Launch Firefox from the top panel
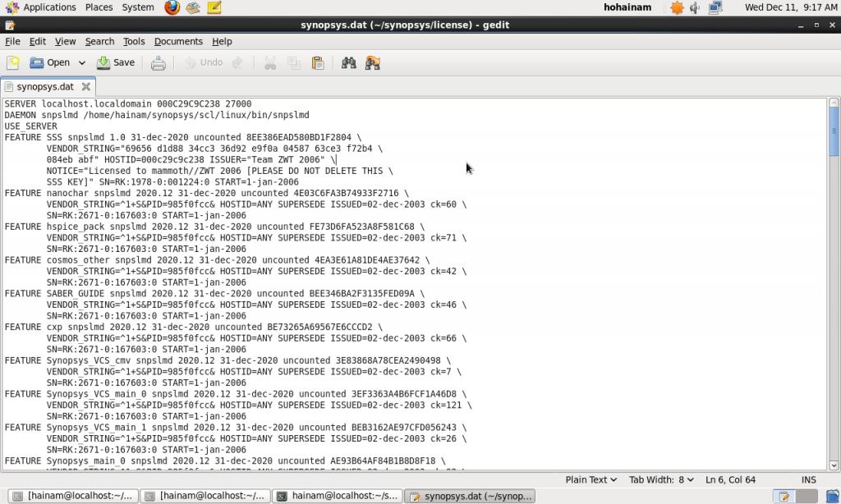The width and height of the screenshot is (841, 504). coord(172,7)
